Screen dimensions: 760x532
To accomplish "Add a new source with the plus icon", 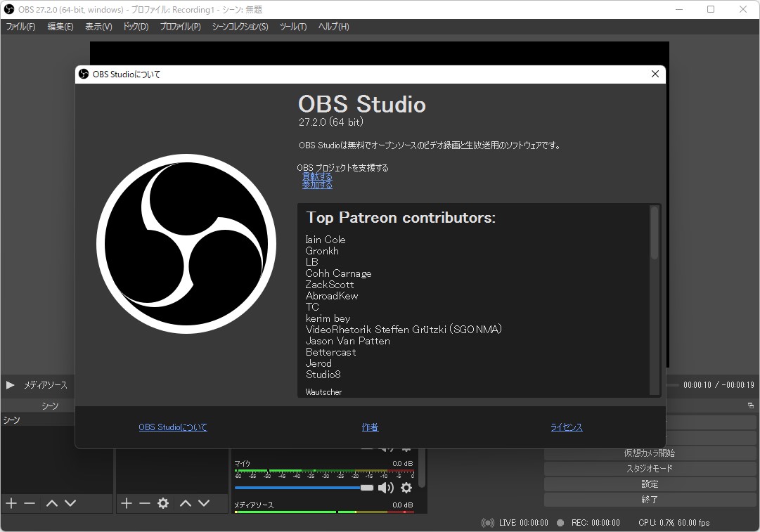I will pyautogui.click(x=126, y=502).
